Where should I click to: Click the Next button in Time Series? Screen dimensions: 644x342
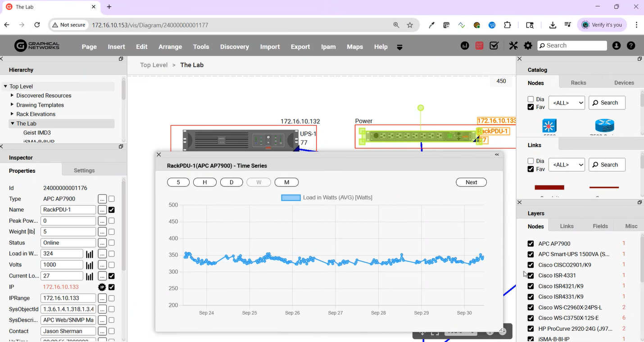[x=471, y=182]
